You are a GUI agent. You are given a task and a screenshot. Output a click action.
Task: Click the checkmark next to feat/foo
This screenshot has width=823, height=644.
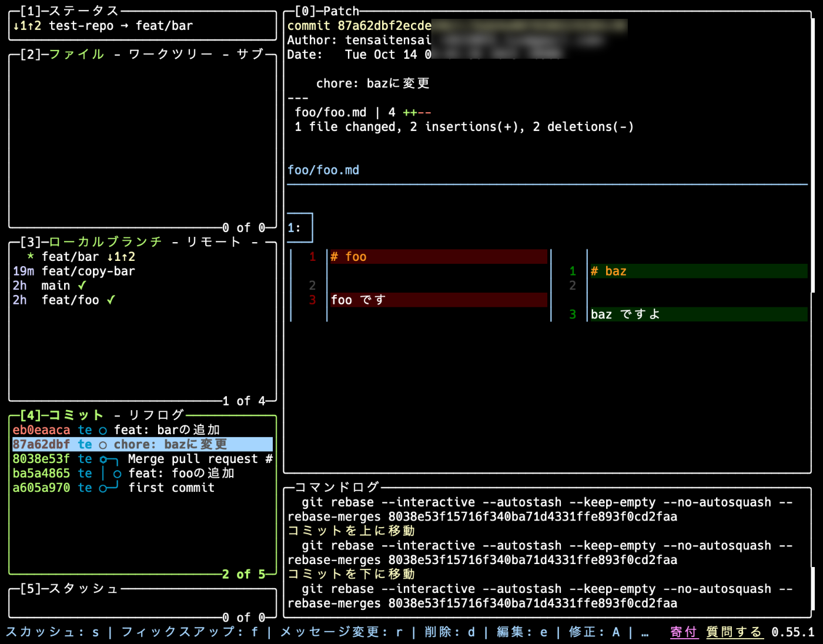pyautogui.click(x=111, y=300)
